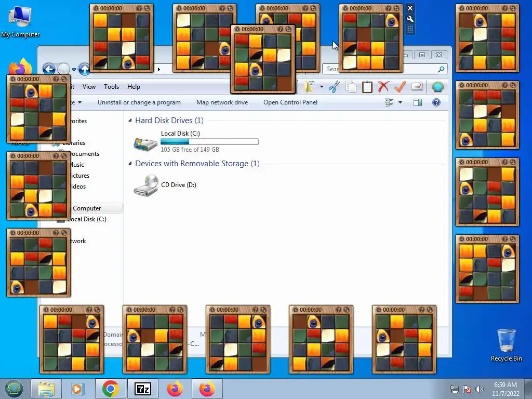This screenshot has width=532, height=399.
Task: Click the My Computer desktop icon
Action: pyautogui.click(x=20, y=21)
